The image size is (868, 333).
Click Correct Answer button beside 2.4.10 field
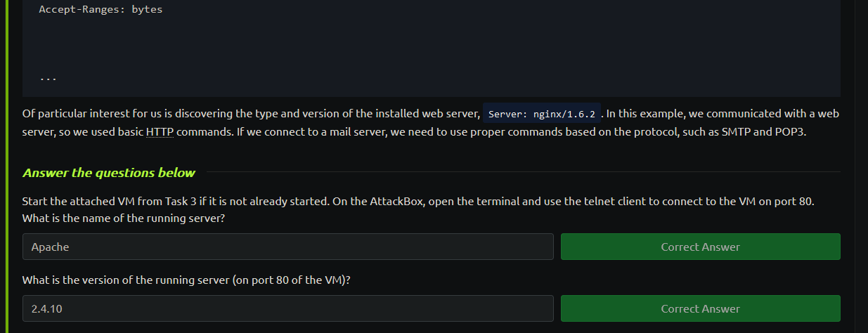pos(700,308)
